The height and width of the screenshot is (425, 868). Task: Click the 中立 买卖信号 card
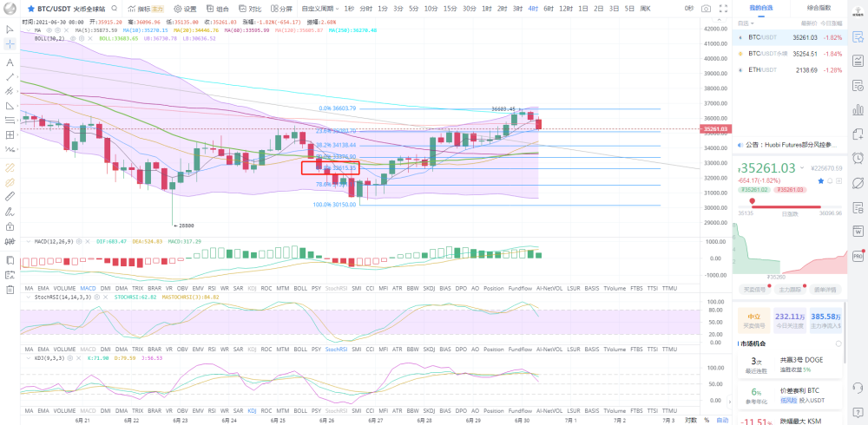753,319
